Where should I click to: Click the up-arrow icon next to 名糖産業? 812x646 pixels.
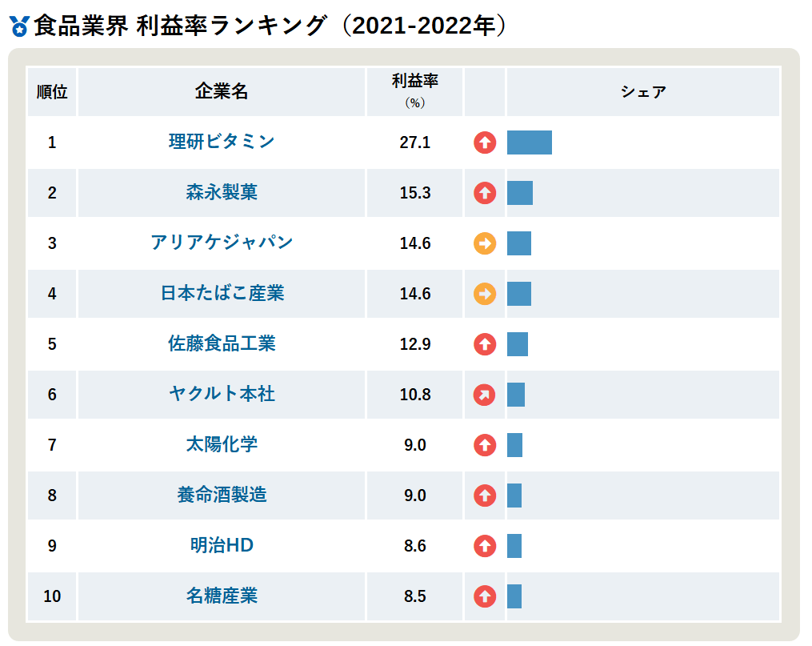point(485,596)
